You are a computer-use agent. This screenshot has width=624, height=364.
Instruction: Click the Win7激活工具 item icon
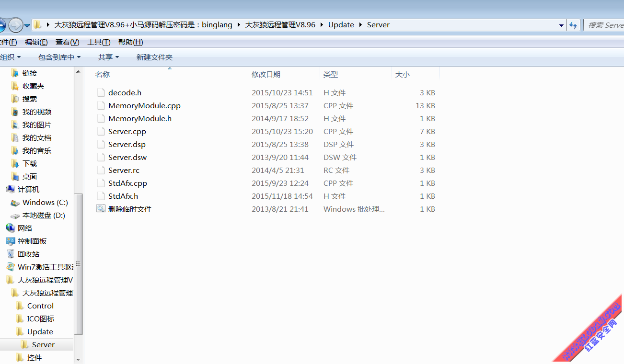click(10, 267)
